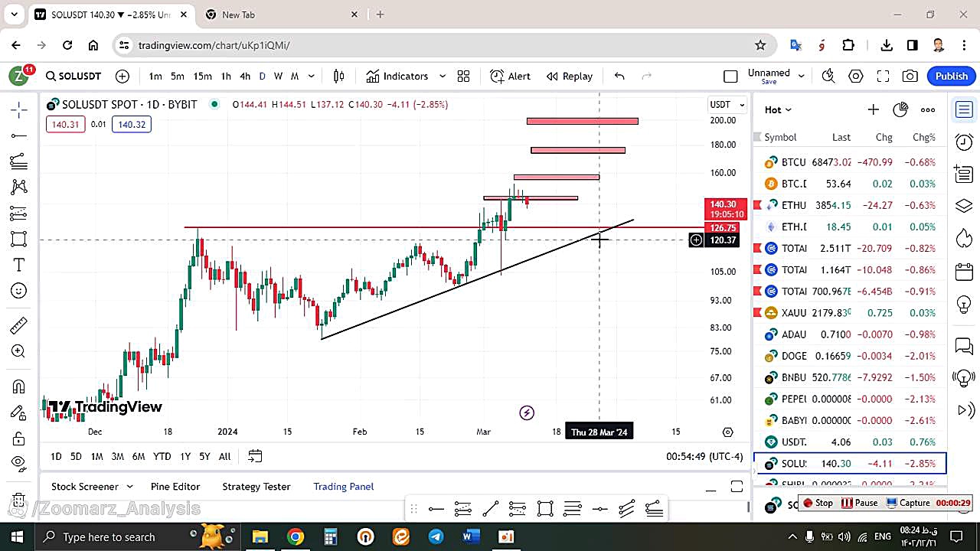
Task: Toggle magnet mode
Action: pyautogui.click(x=19, y=386)
